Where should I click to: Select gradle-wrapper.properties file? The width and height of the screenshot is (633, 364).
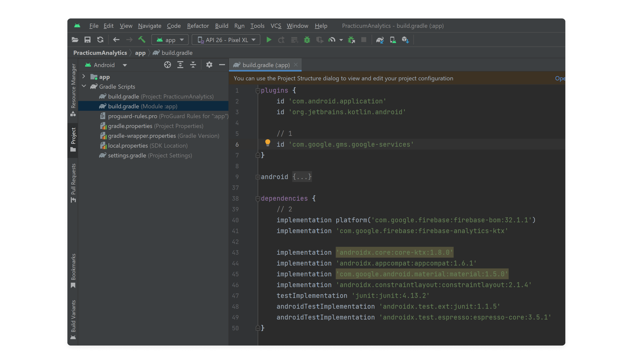pos(153,136)
